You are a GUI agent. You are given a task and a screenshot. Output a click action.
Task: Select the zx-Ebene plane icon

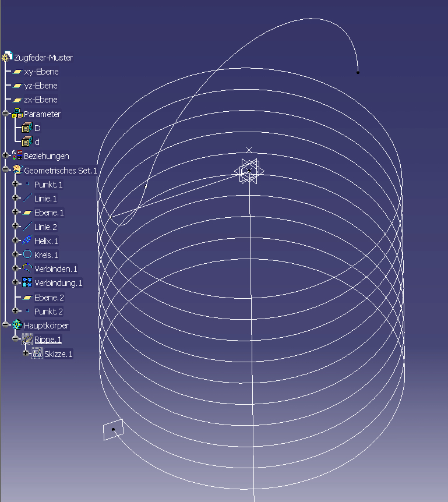tap(17, 100)
